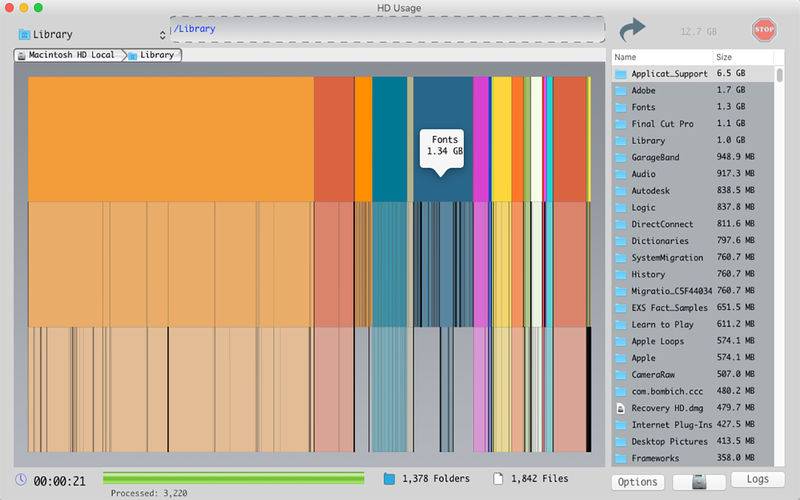Select the com.bombich.ccc list row

693,391
